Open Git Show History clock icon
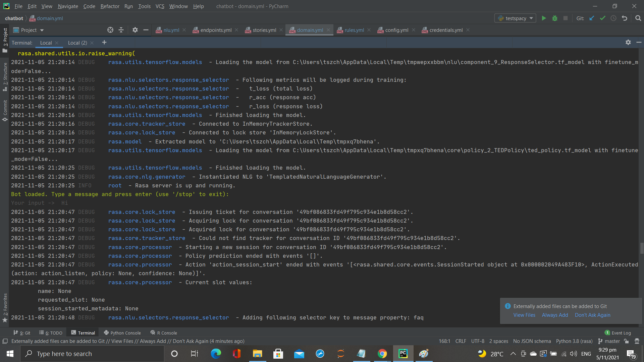This screenshot has height=362, width=644. coord(613,18)
